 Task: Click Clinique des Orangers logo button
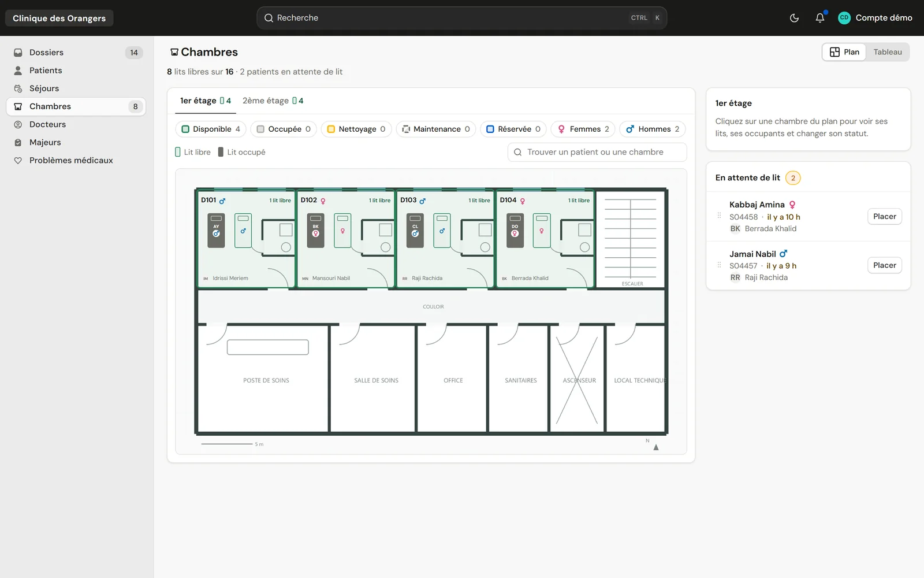click(x=59, y=18)
